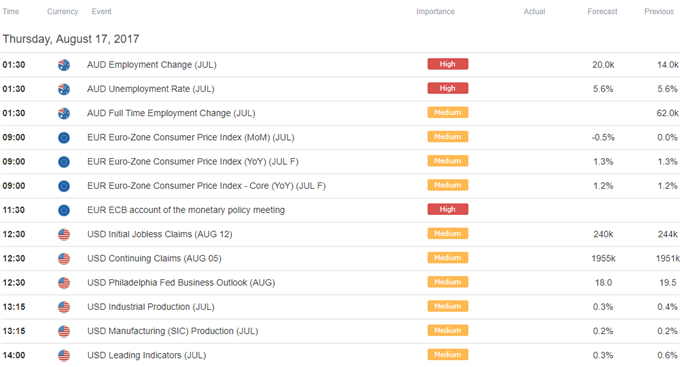Click High badge for AUD Employment Change
This screenshot has height=367, width=680.
click(448, 64)
